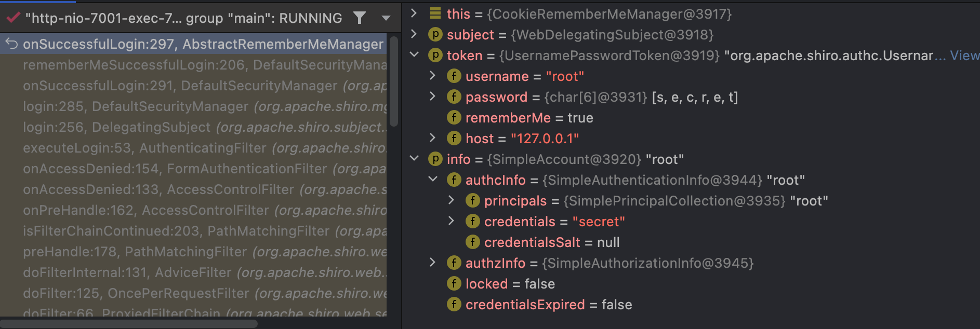Select the onSuccessfulLogin:297 stack frame
The width and height of the screenshot is (980, 329).
click(x=203, y=44)
